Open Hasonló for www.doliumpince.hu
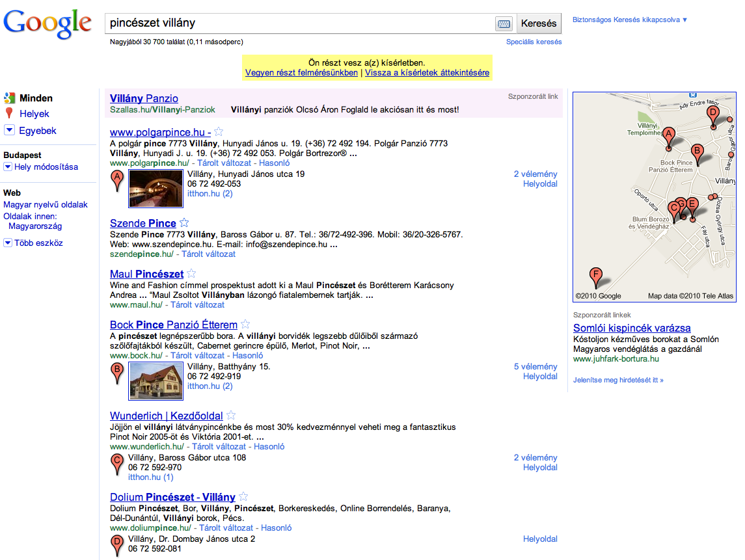The height and width of the screenshot is (560, 745). click(x=276, y=528)
